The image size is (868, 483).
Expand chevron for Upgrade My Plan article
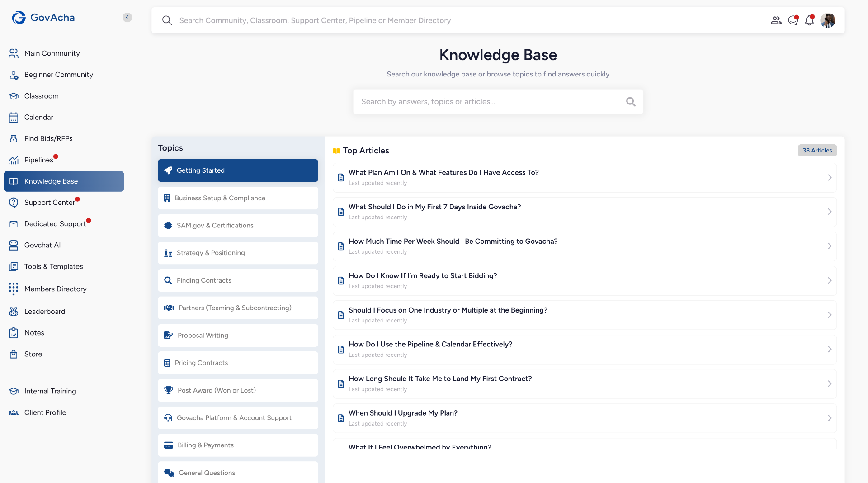pyautogui.click(x=830, y=418)
